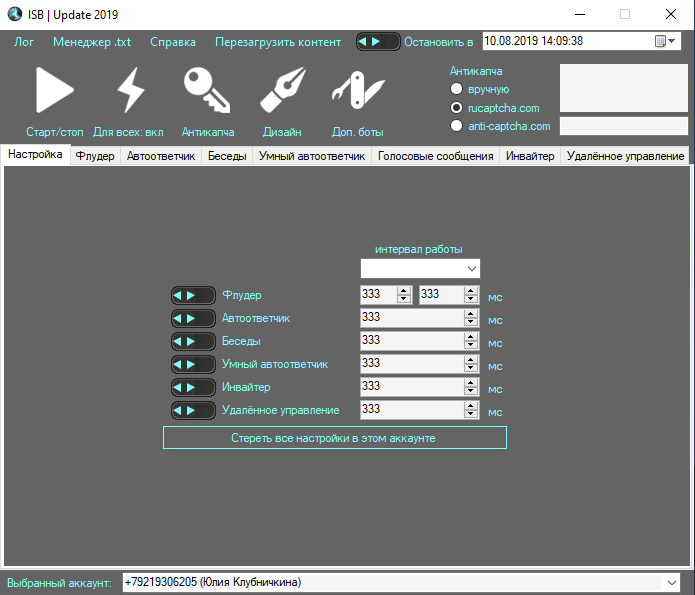The image size is (695, 595).
Task: Open the Менеджер .txt menu
Action: (92, 42)
